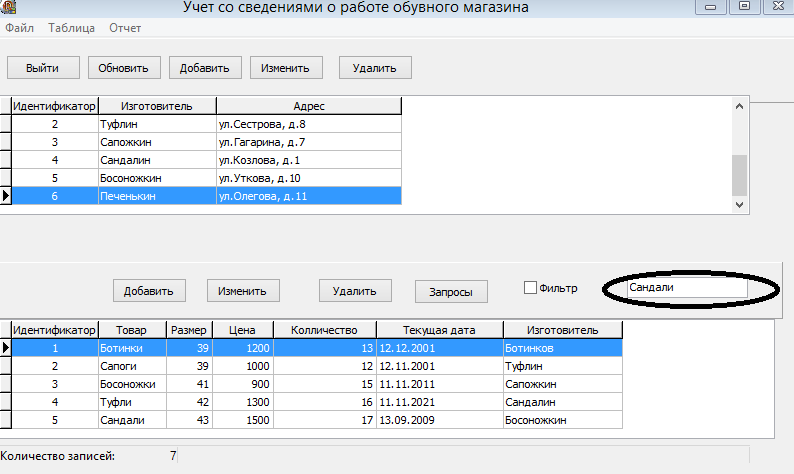Viewport: 794px width, 474px height.
Task: Click the price cell 1000
Action: pyautogui.click(x=243, y=366)
